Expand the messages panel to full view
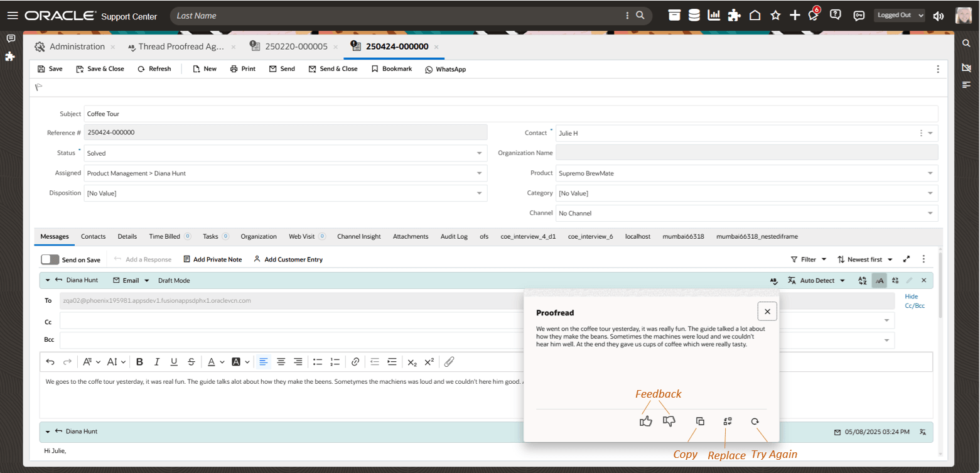The image size is (980, 473). [907, 259]
